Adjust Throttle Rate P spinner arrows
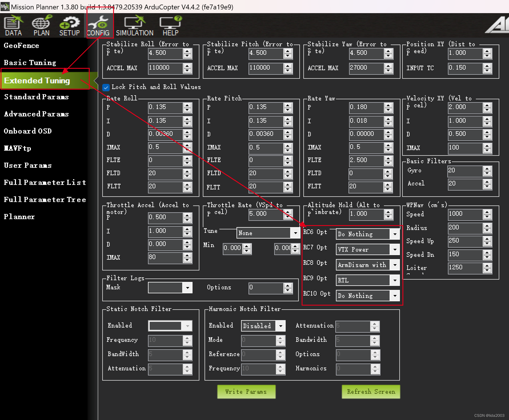Image resolution: width=509 pixels, height=420 pixels. (x=288, y=214)
